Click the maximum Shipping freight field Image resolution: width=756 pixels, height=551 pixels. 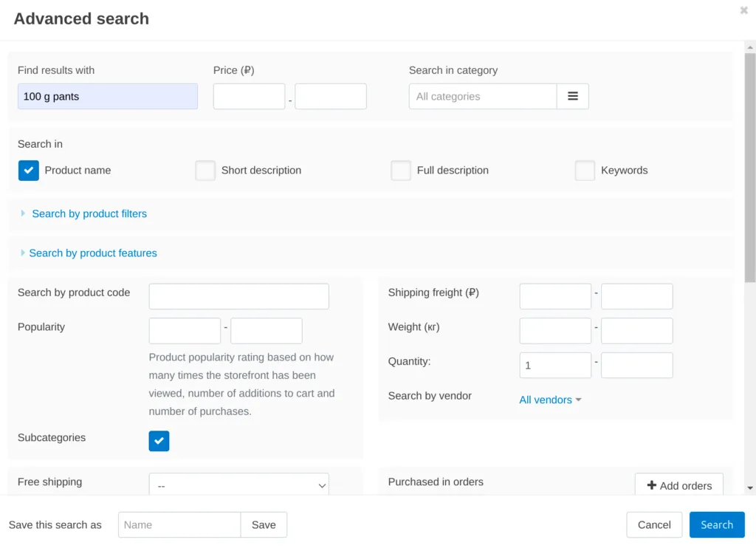point(637,296)
